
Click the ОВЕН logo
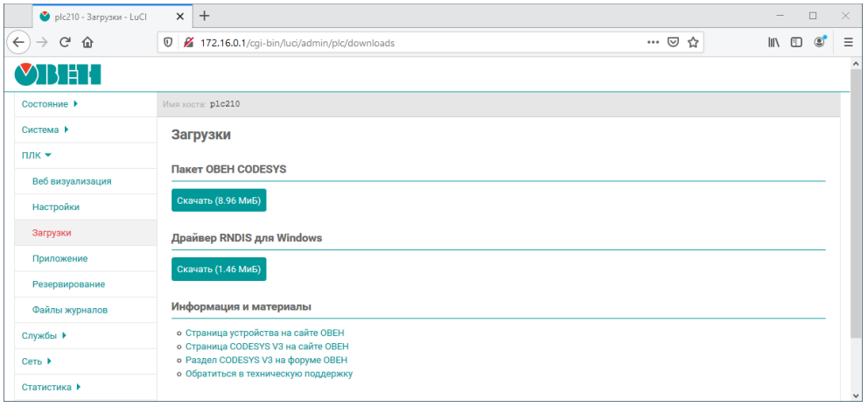(x=58, y=75)
